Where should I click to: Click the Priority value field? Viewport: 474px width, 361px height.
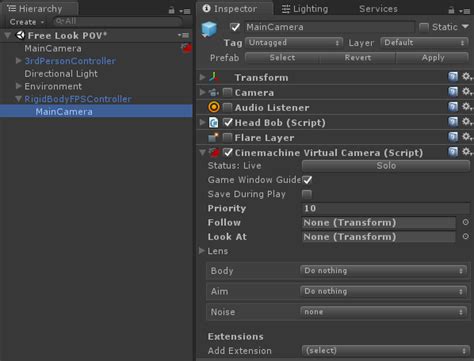click(x=385, y=208)
